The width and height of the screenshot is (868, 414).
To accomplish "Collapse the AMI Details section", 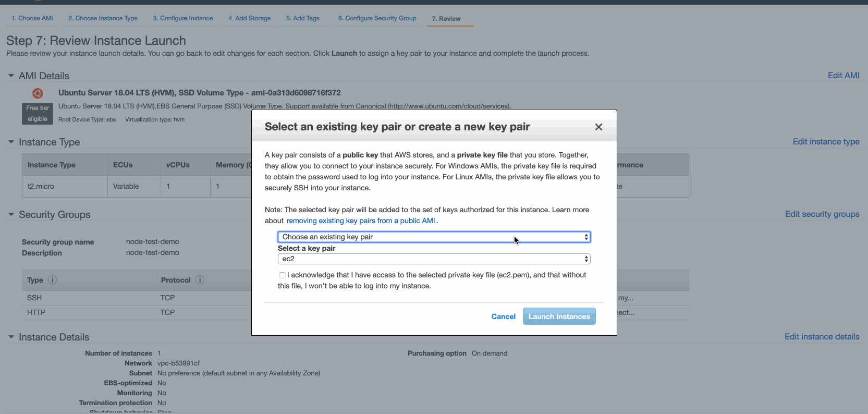I will [x=11, y=75].
